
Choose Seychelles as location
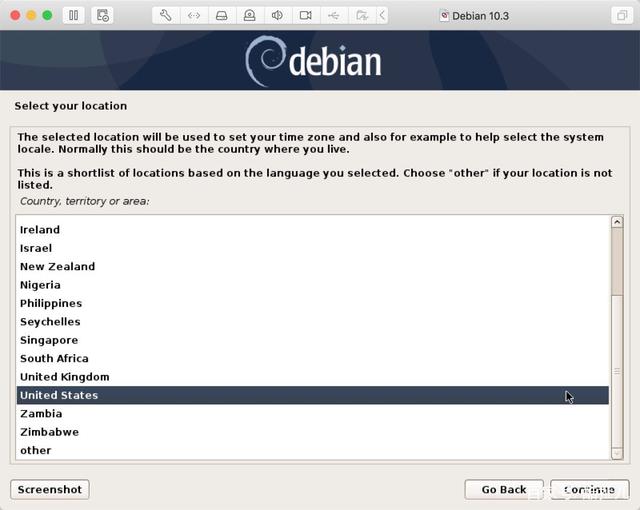[x=313, y=322]
